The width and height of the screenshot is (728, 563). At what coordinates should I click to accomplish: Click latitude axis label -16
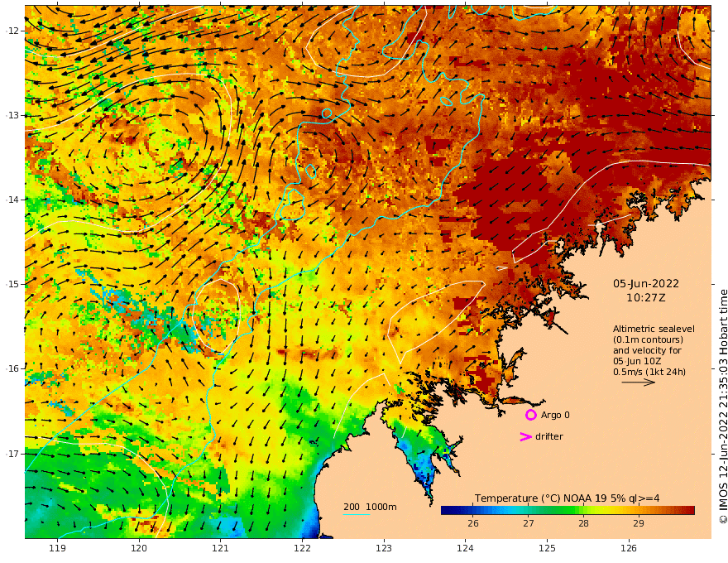[x=12, y=368]
